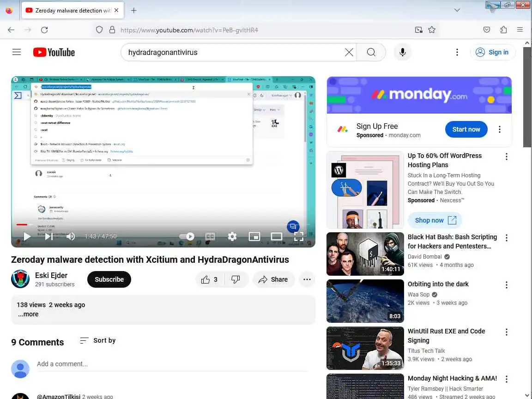Open Firefox tracking protection shield
The height and width of the screenshot is (399, 532).
pos(99,30)
